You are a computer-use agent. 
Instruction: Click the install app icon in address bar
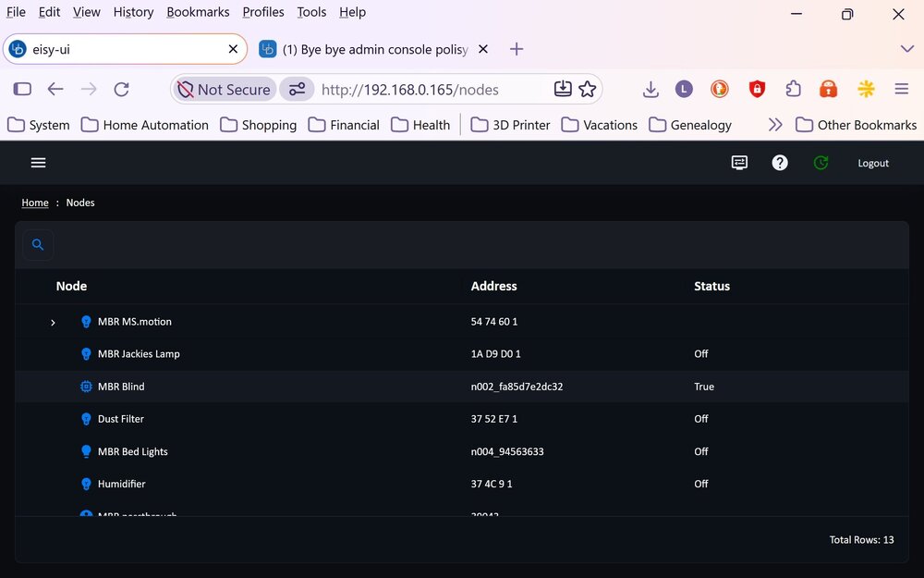click(x=563, y=89)
